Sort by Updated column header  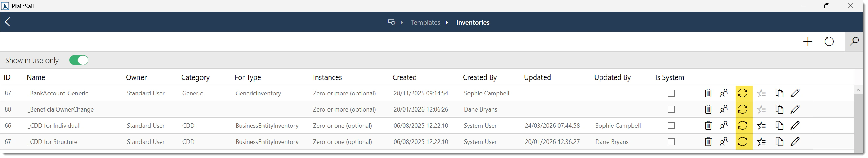(537, 77)
